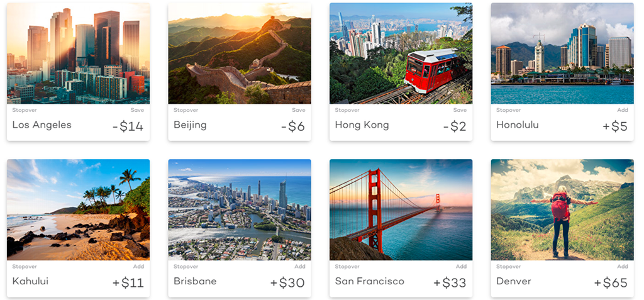The height and width of the screenshot is (300, 644).
Task: Click the San Francisco Golden Gate photo
Action: point(401,209)
